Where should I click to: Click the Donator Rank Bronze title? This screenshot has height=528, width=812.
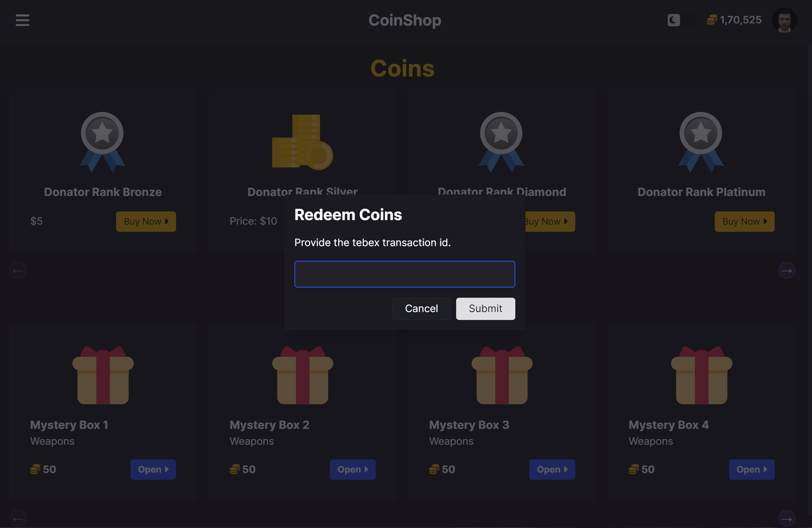click(103, 192)
